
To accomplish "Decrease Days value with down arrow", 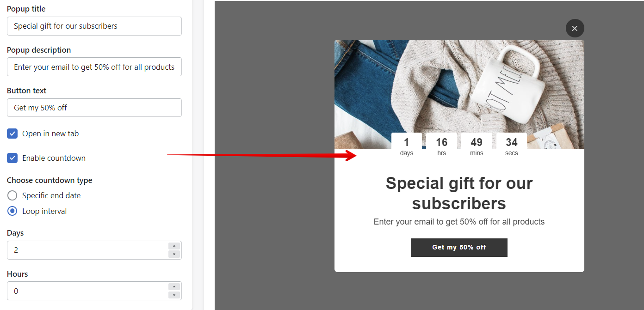I will click(174, 254).
